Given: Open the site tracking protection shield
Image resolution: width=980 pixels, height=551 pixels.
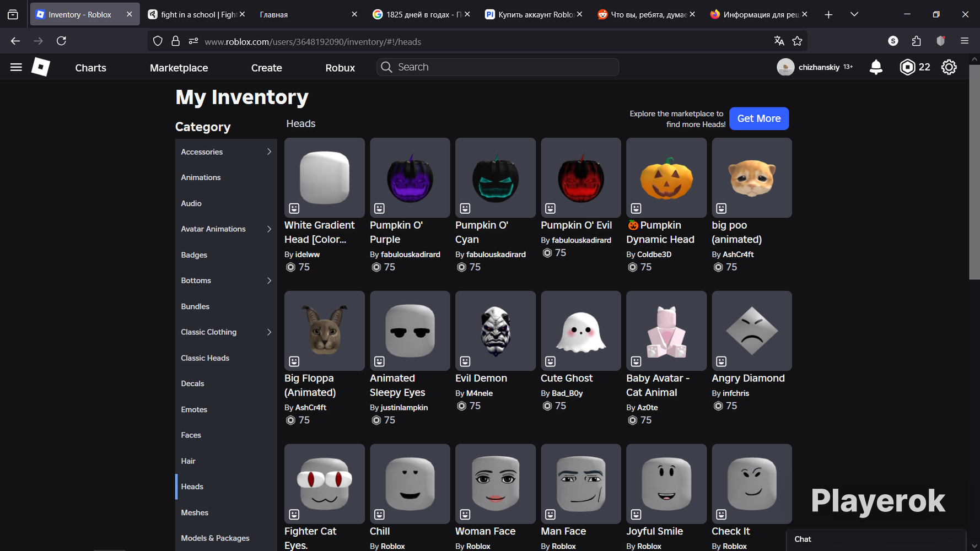Looking at the screenshot, I should tap(158, 41).
